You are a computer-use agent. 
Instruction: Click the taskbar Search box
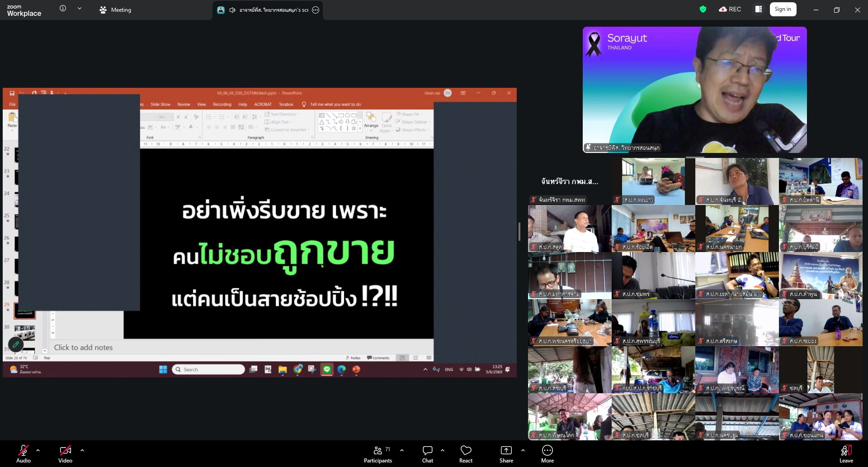(x=208, y=369)
